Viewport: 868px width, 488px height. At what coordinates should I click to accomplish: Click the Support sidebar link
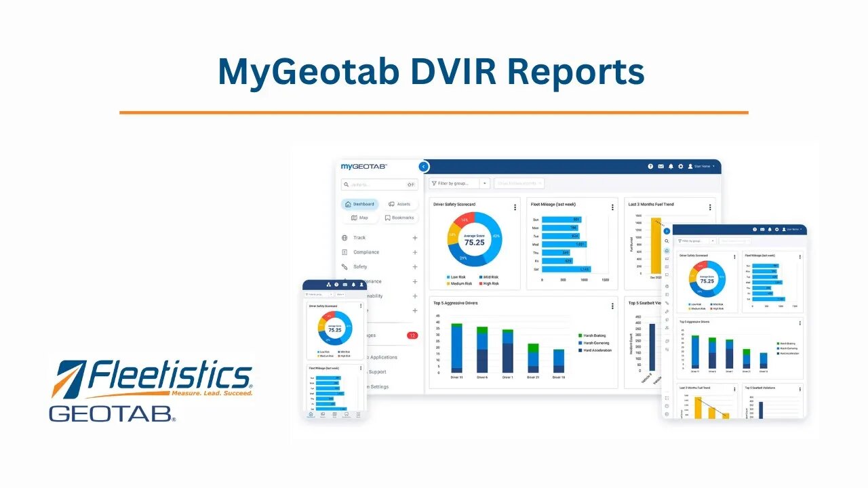tap(378, 372)
